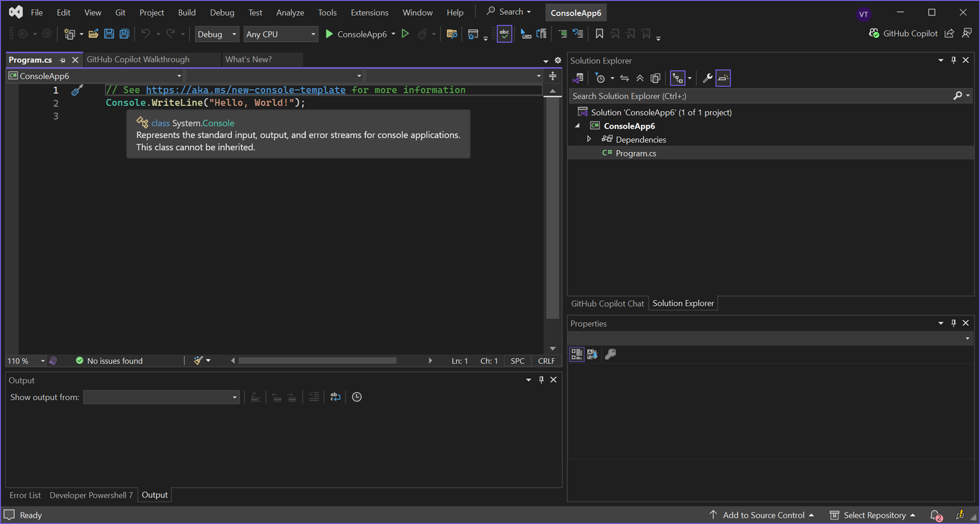
Task: Open the notifications bell in status bar
Action: click(936, 515)
